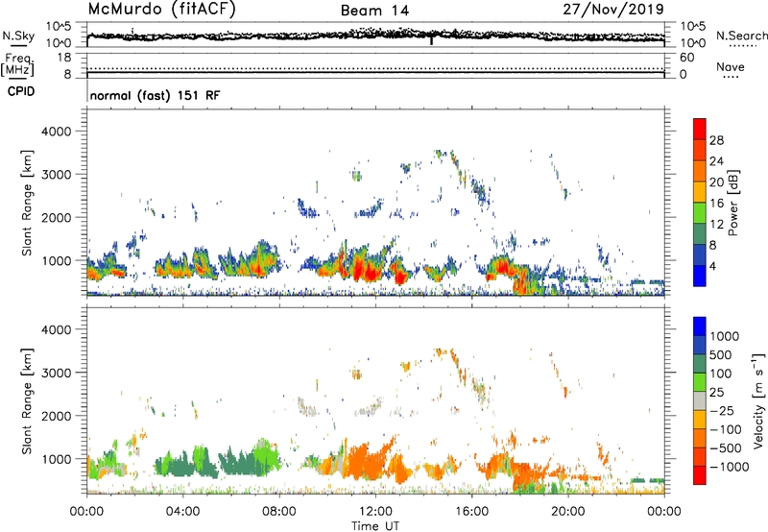Click the Velocity [m s⁻¹] colorbar title
This screenshot has width=768, height=532.
(758, 400)
